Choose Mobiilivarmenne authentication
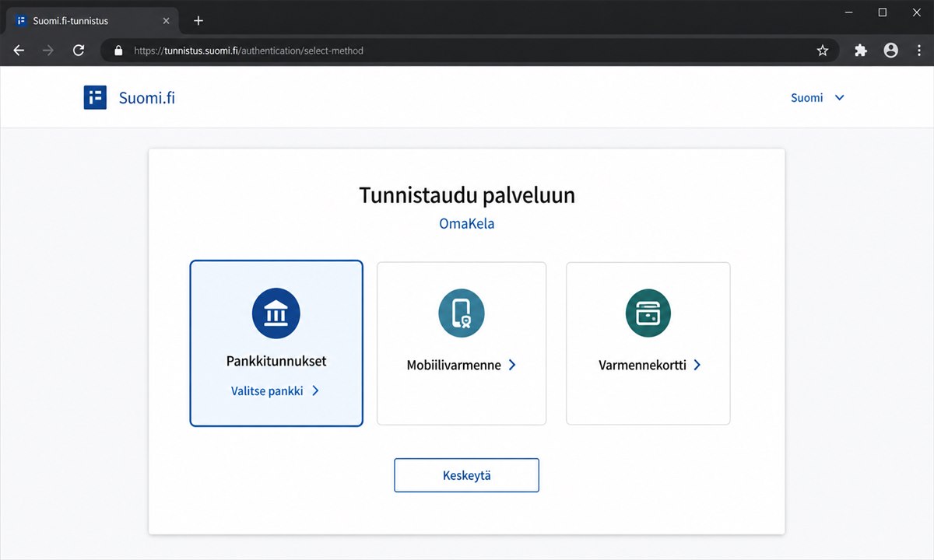Viewport: 934px width, 560px height. click(x=462, y=344)
